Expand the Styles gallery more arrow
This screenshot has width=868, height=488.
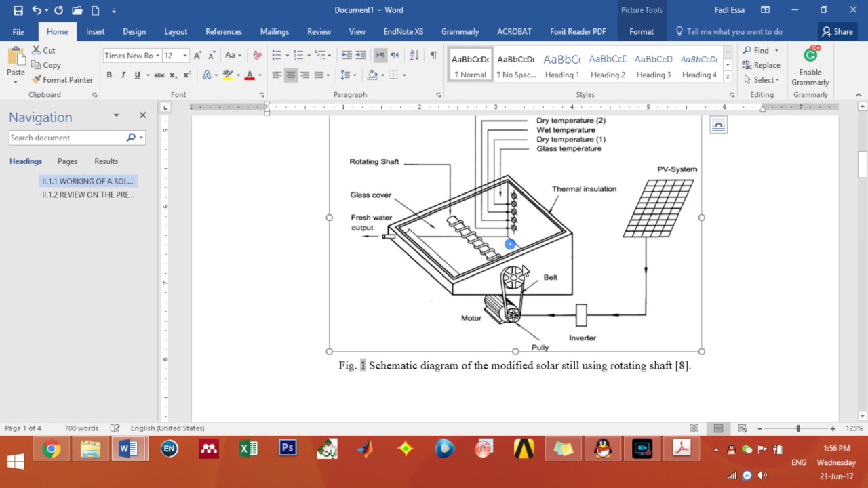click(x=728, y=78)
